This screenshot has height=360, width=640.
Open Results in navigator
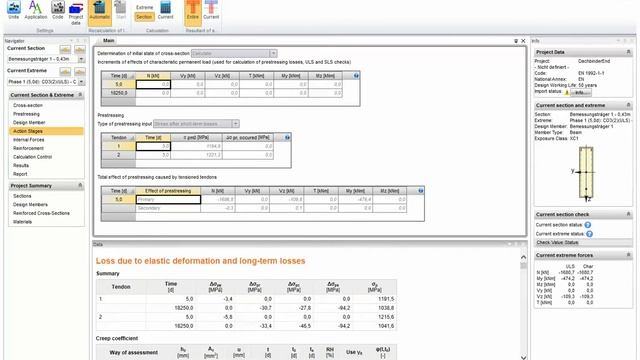coord(21,165)
